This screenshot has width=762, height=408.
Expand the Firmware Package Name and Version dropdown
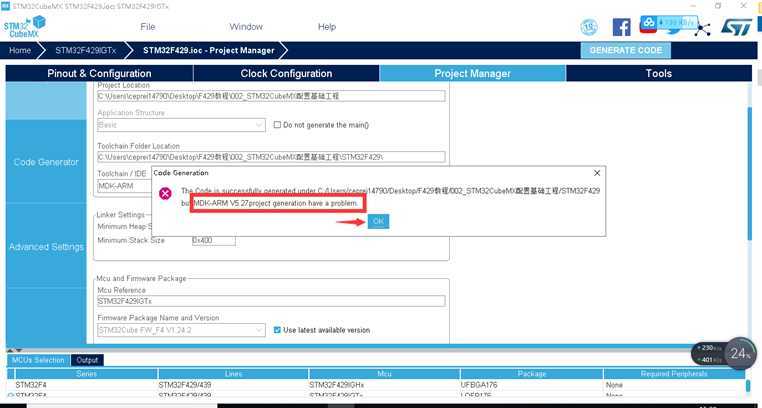[x=181, y=330]
